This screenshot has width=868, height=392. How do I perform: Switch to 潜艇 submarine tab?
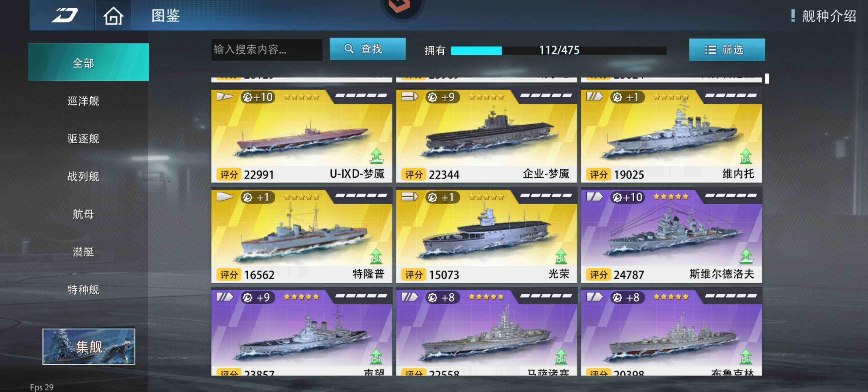click(83, 252)
